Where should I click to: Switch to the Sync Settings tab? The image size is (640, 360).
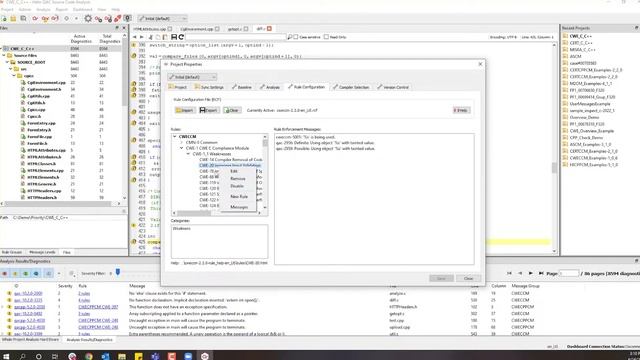click(x=209, y=87)
